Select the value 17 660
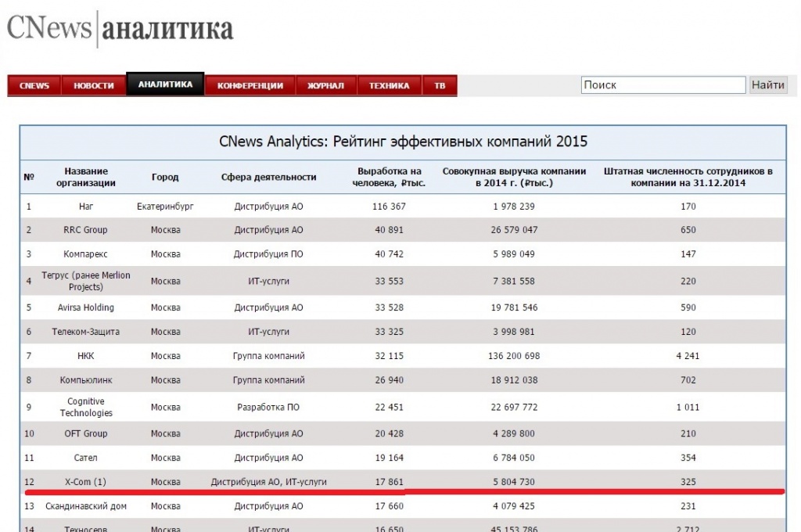 point(389,506)
